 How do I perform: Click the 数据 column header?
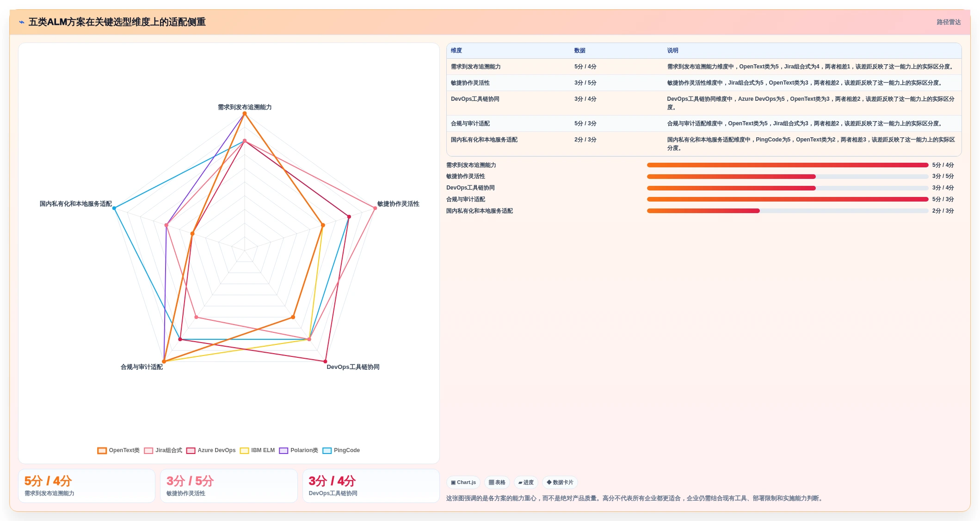(580, 50)
